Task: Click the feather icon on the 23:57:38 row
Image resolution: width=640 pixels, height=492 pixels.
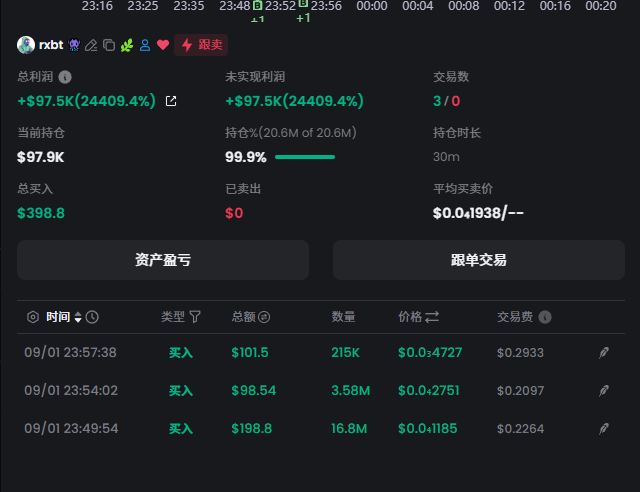Action: 604,352
